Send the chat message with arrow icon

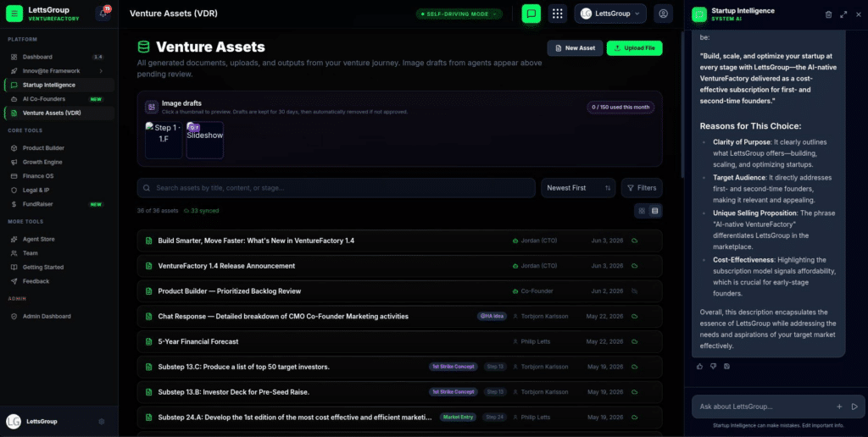(854, 407)
